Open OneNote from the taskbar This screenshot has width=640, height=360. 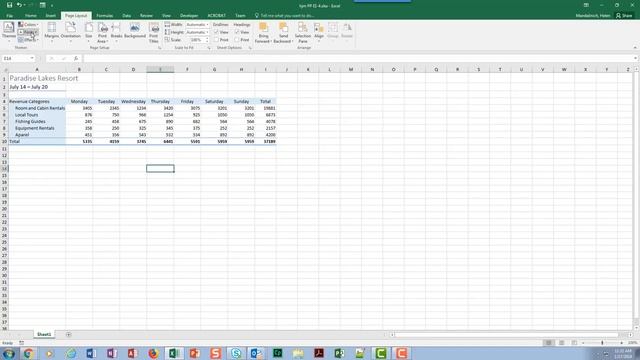[x=111, y=353]
